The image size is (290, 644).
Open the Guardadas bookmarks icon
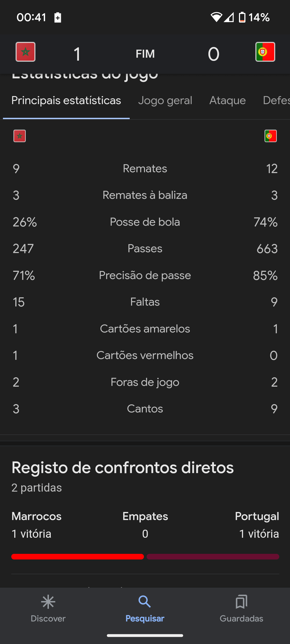pyautogui.click(x=241, y=602)
